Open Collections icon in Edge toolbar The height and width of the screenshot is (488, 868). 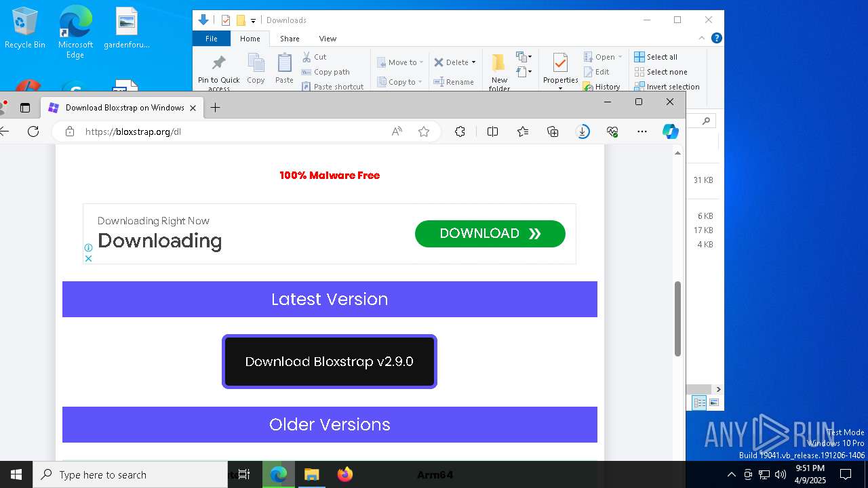pyautogui.click(x=553, y=131)
